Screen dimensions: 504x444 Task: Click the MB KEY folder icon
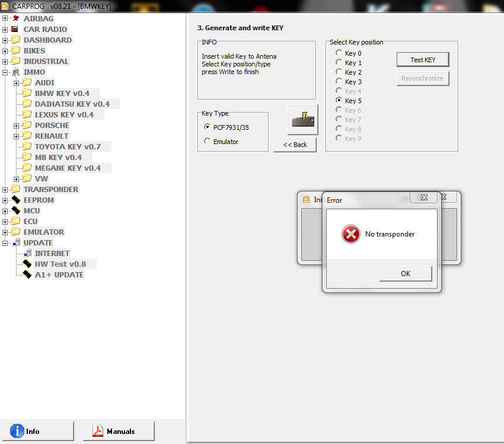(27, 156)
